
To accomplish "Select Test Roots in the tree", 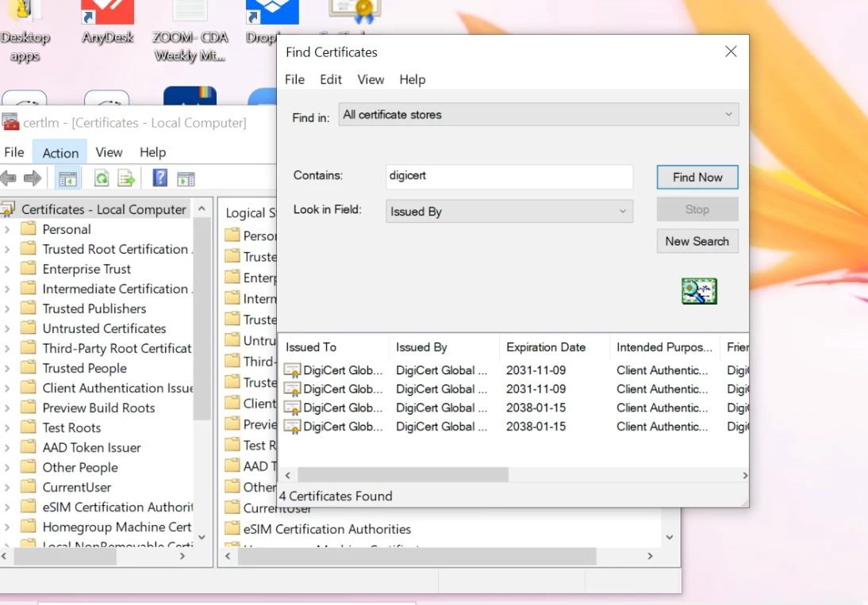I will (71, 427).
